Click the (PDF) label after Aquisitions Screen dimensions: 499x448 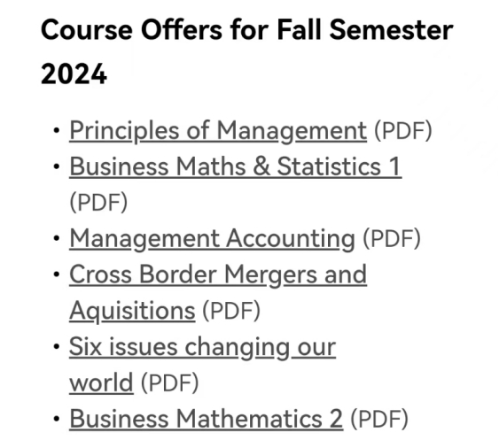[x=231, y=311]
